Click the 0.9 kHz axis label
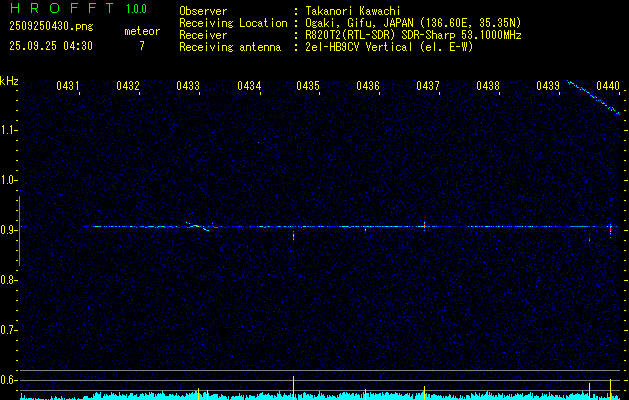 (9, 230)
